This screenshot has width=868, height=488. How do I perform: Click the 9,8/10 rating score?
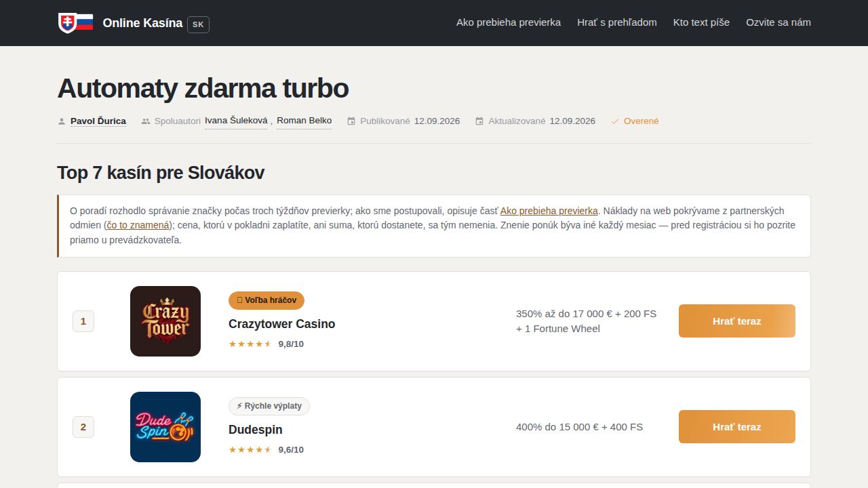click(x=291, y=344)
